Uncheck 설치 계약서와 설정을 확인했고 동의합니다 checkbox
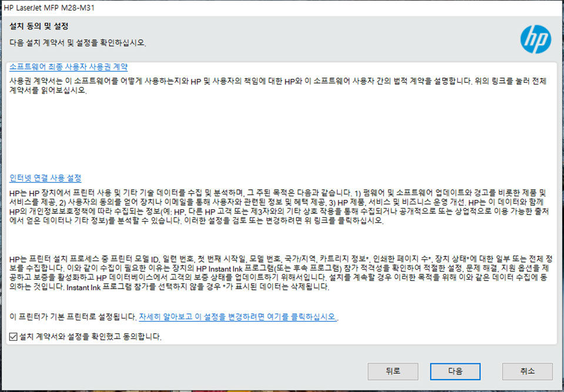This screenshot has width=564, height=392. pyautogui.click(x=14, y=337)
